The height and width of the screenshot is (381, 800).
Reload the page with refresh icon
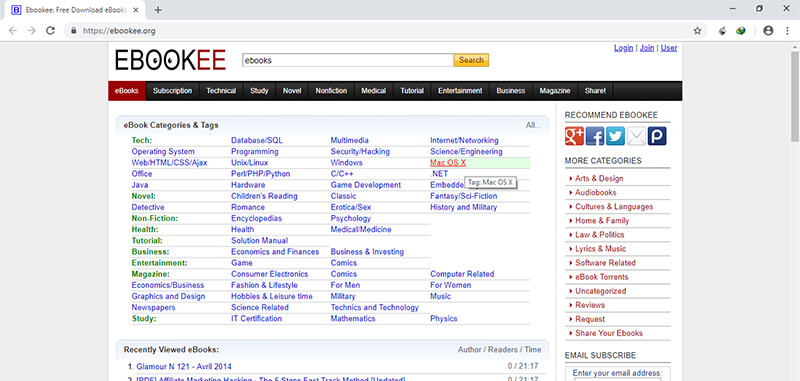[50, 31]
